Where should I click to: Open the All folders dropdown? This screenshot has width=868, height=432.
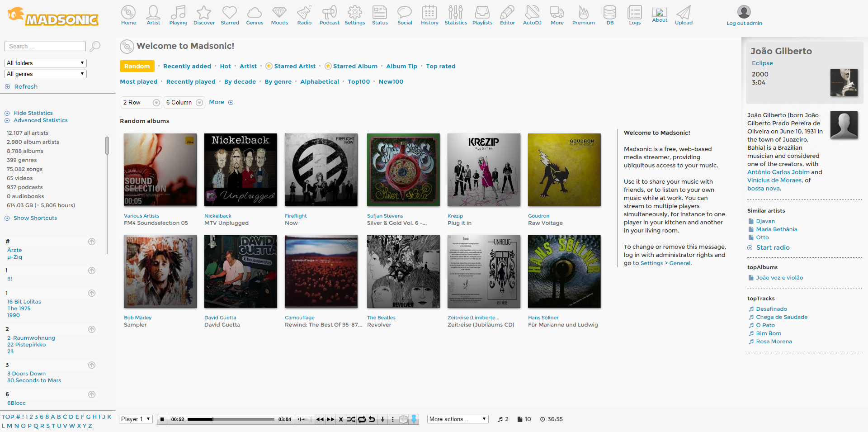tap(46, 63)
